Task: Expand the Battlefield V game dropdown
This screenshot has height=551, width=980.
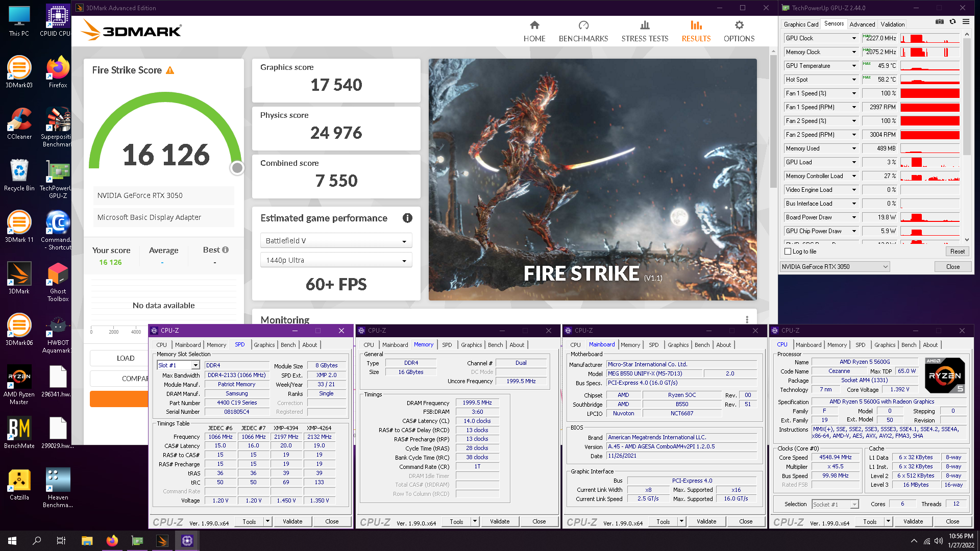Action: tap(336, 241)
